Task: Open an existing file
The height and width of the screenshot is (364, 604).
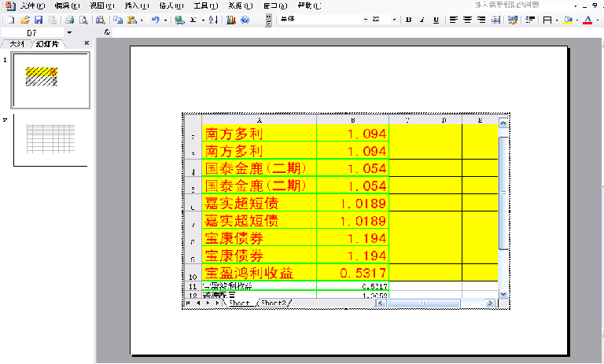Action: 25,20
